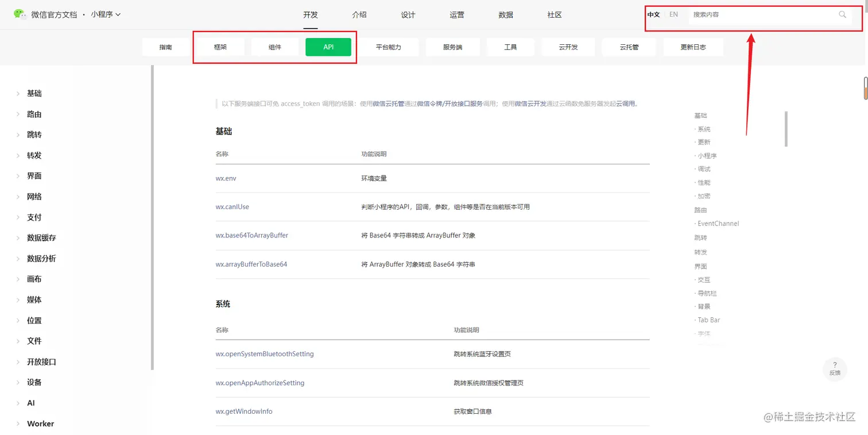Viewport: 868px width, 435px height.
Task: Jump to 加密 in the page outline
Action: click(704, 197)
